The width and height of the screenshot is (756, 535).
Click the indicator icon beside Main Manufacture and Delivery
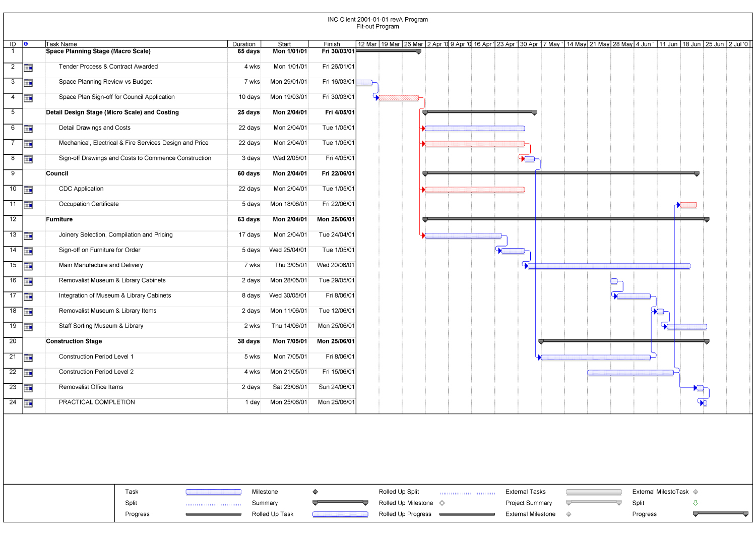[x=28, y=266]
